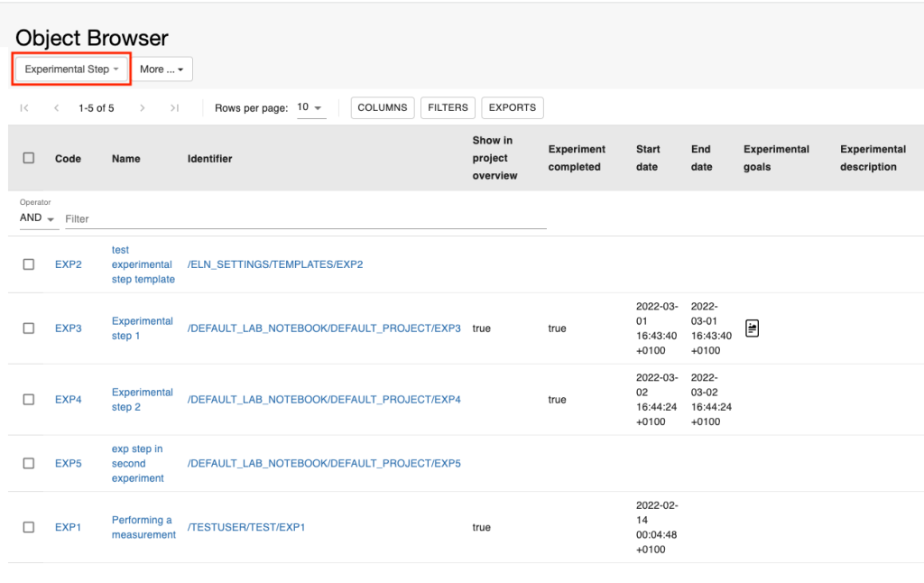Go to previous page arrow
This screenshot has width=924, height=583.
tap(57, 108)
